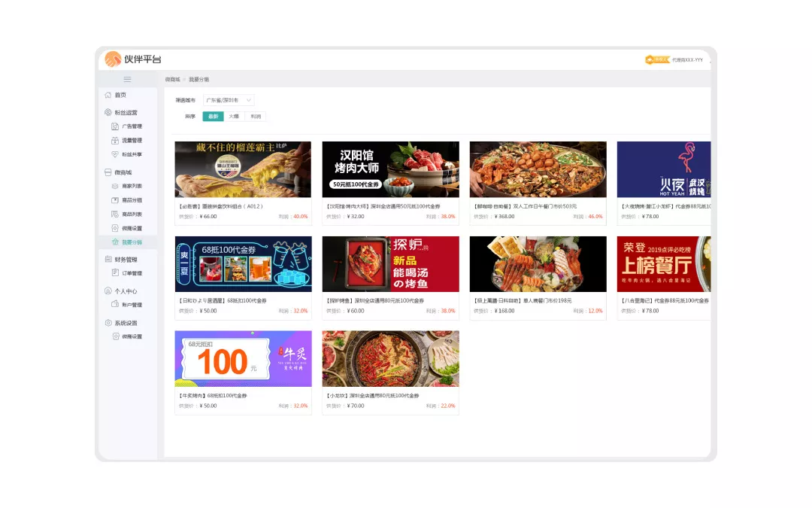Click the 伙伴平台 logo icon
The width and height of the screenshot is (812, 508).
click(x=113, y=59)
